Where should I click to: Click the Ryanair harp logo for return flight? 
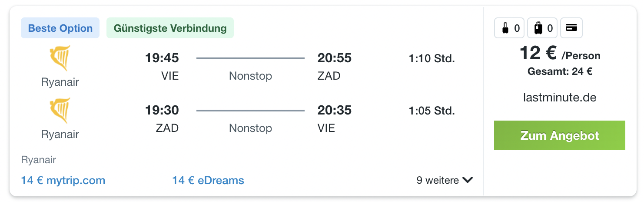(60, 111)
